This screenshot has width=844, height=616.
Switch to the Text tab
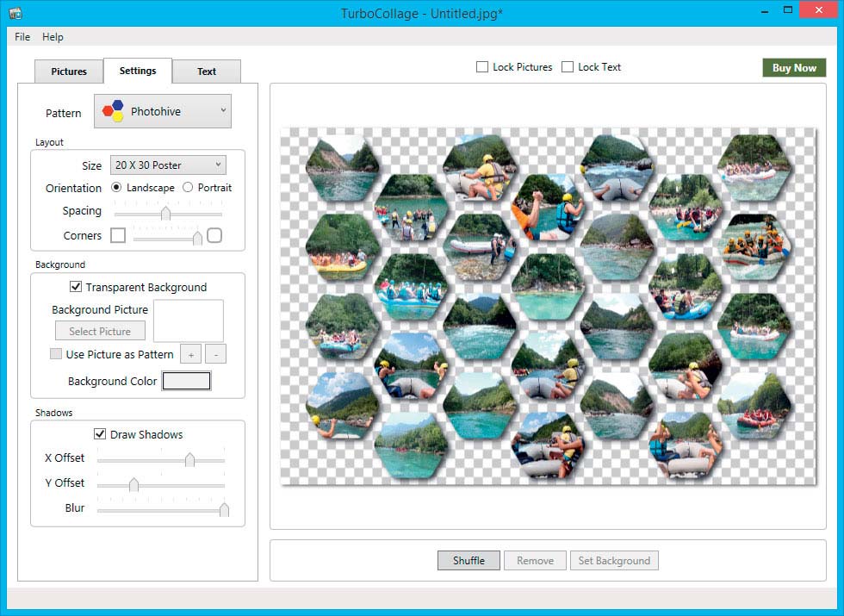207,71
